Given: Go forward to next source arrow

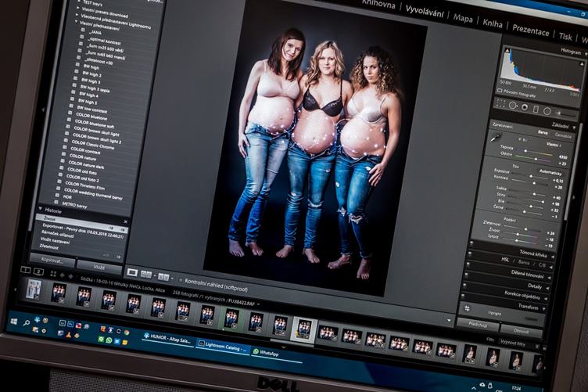Looking at the screenshot, I should click(x=70, y=276).
